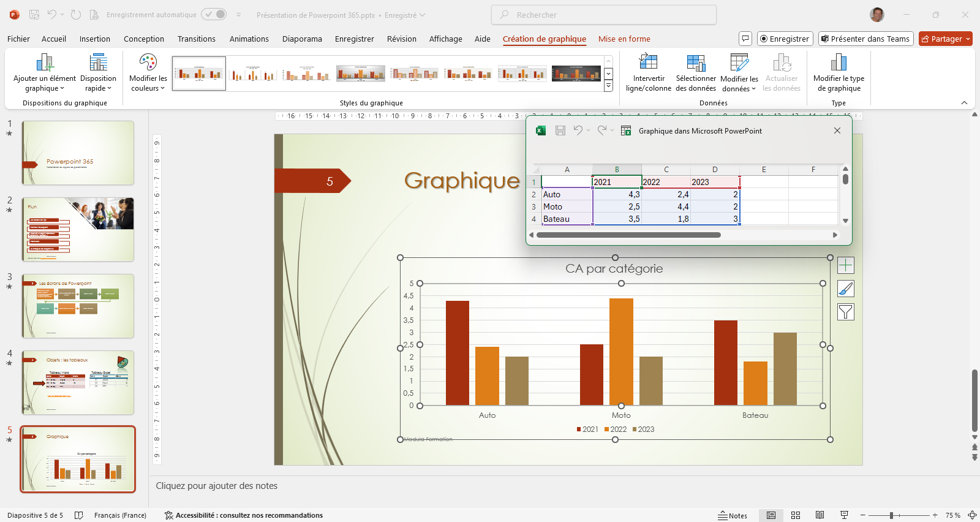
Task: Close the chart data window
Action: click(837, 130)
